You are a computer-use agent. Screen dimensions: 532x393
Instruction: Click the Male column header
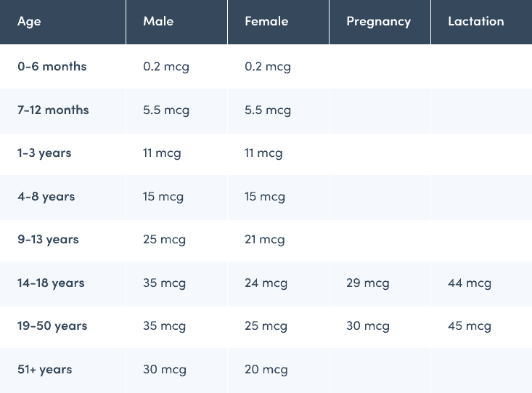[x=158, y=22]
